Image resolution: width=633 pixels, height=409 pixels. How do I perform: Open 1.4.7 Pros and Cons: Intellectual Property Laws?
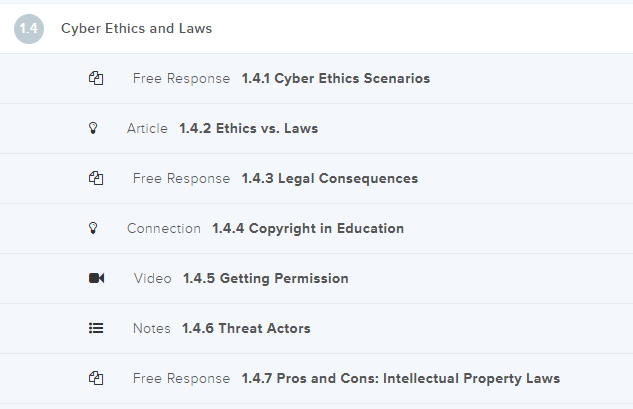tap(400, 378)
